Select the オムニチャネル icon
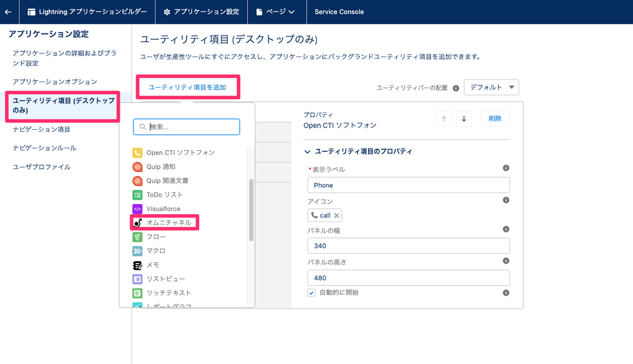This screenshot has height=364, width=633. [x=137, y=223]
